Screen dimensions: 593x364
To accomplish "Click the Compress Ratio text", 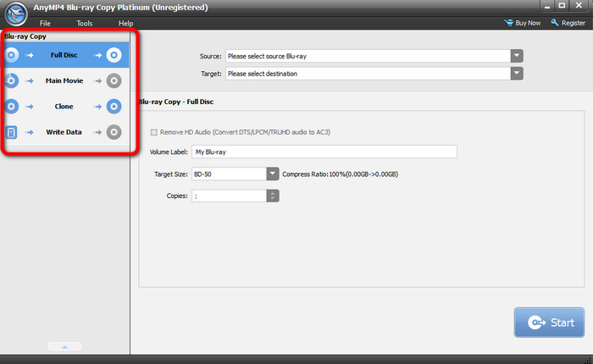I will 340,174.
